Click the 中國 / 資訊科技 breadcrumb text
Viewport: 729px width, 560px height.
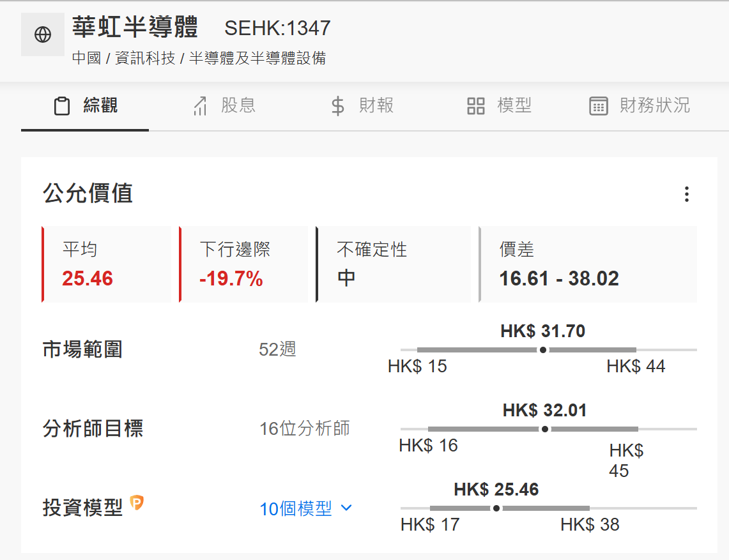click(x=124, y=58)
